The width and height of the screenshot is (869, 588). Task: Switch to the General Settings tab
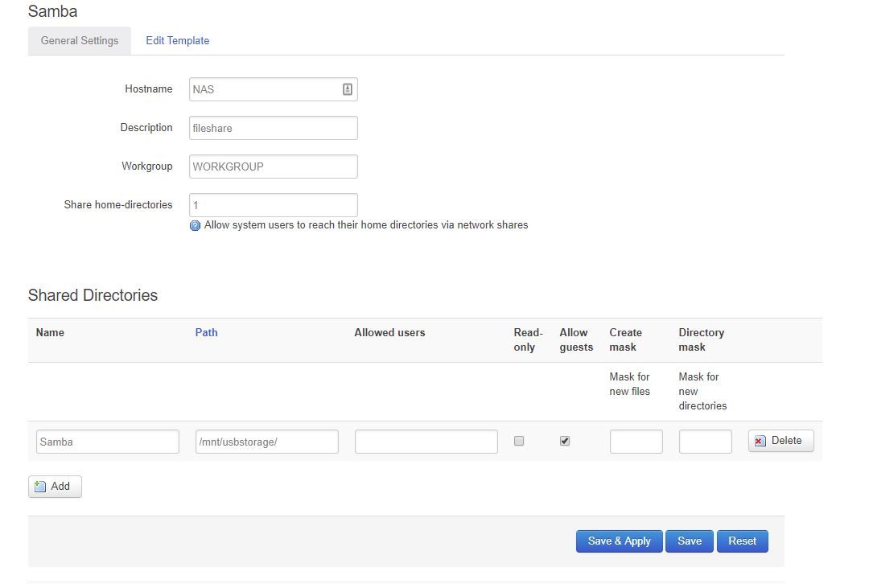[x=79, y=40]
